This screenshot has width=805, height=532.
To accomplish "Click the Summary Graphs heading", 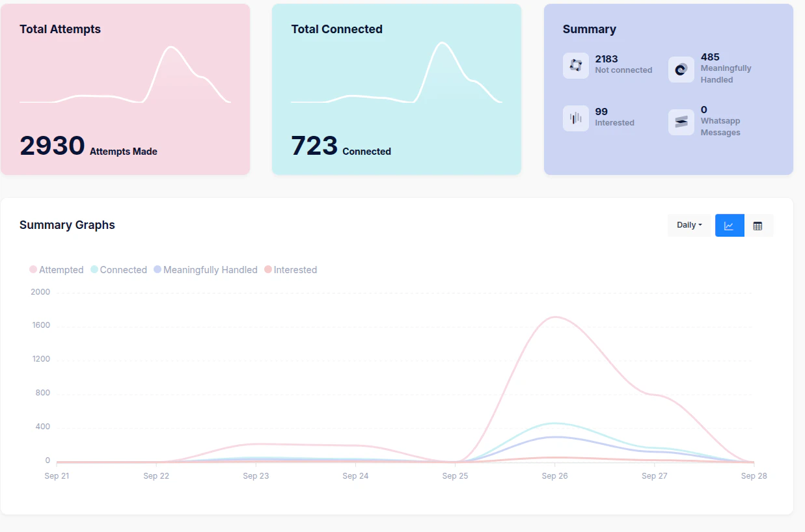I will (67, 225).
